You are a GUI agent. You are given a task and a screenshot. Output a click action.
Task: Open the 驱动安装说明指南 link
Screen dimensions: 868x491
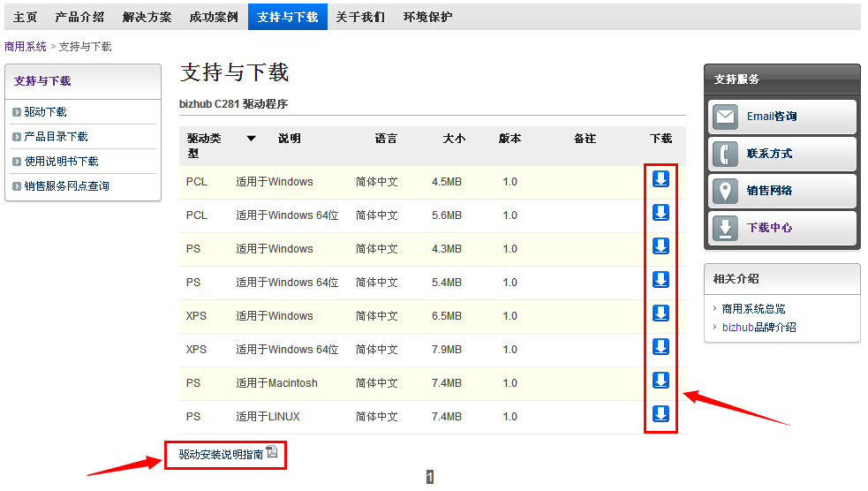[x=221, y=455]
